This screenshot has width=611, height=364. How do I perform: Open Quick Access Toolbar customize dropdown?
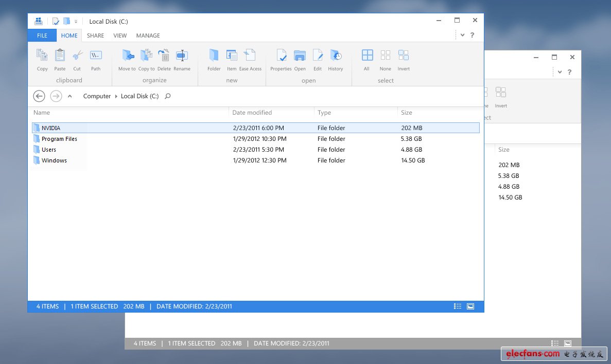tap(76, 22)
